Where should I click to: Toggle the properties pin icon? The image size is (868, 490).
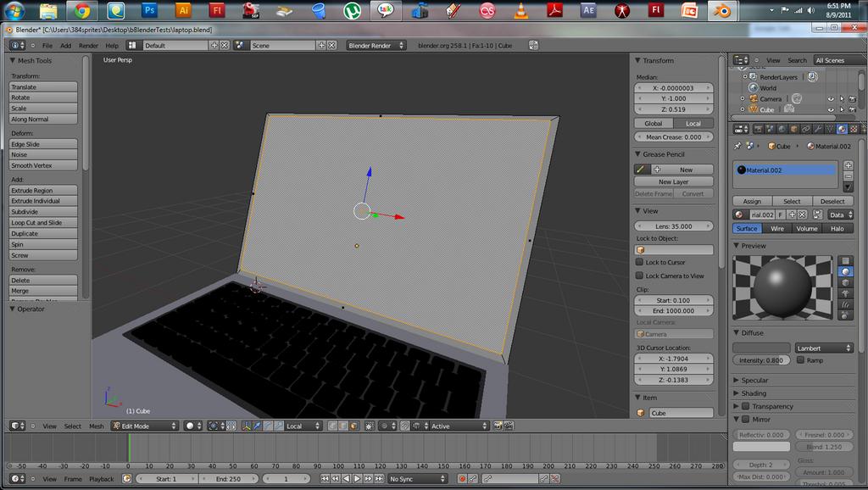pyautogui.click(x=737, y=146)
